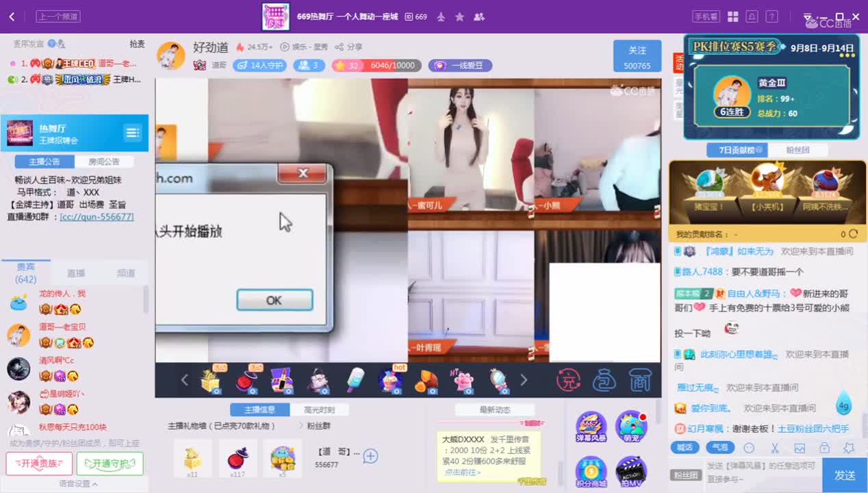
Task: Switch to 主播信息 tab
Action: [259, 410]
